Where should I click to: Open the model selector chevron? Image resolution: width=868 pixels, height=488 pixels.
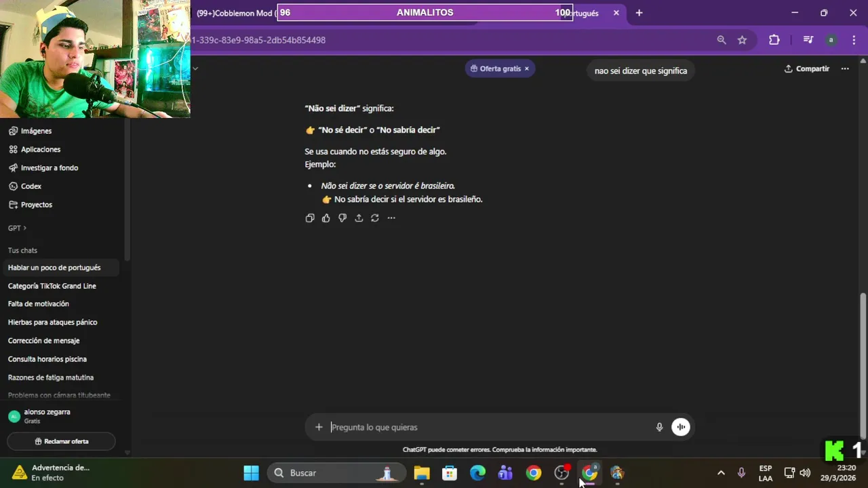point(195,68)
